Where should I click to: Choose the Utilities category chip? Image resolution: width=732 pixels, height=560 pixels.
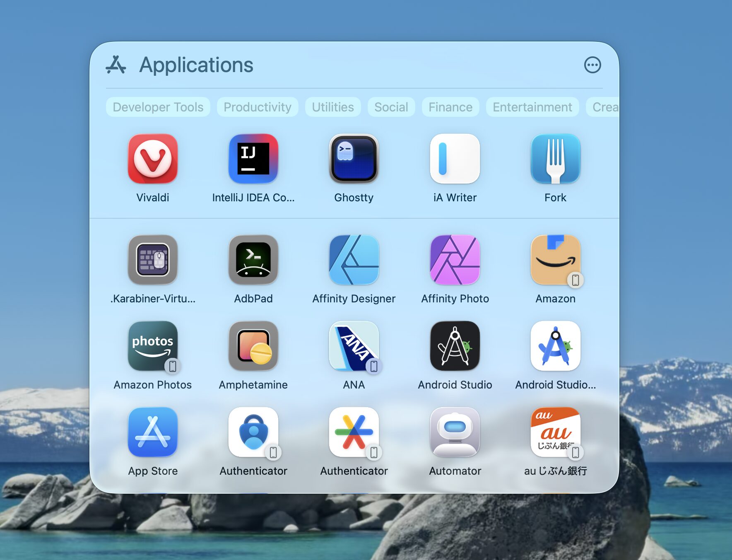pos(333,107)
